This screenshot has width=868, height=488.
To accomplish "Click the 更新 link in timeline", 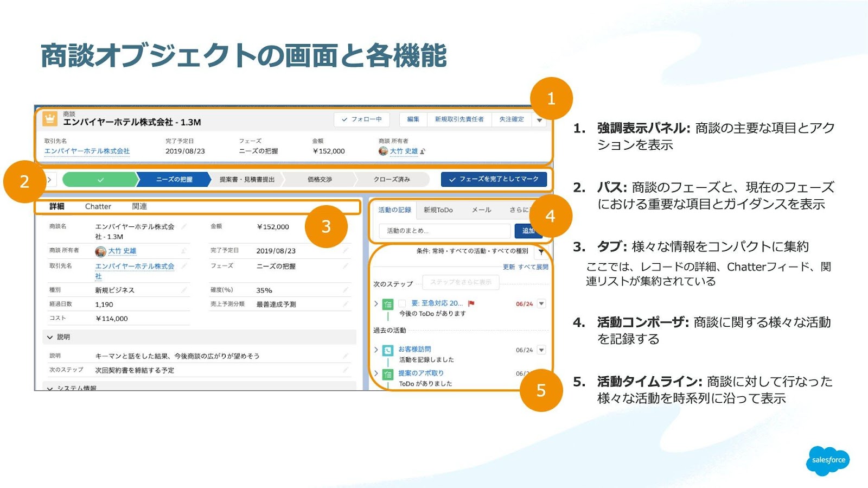I will [509, 267].
